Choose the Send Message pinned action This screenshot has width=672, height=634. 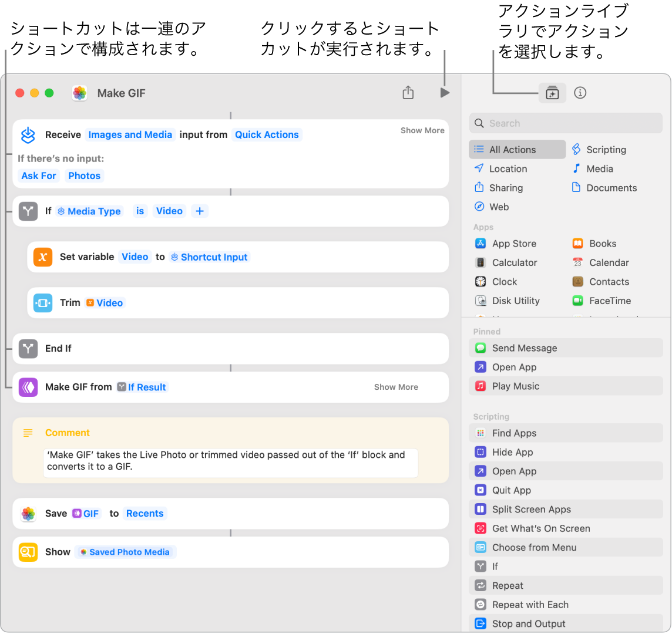[x=524, y=348]
